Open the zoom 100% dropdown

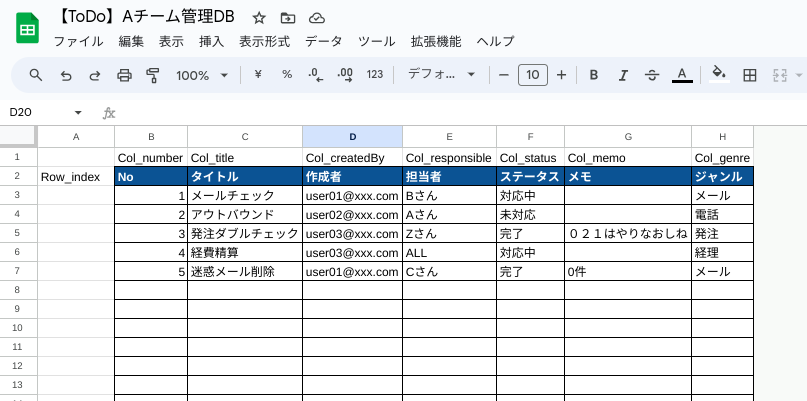point(202,75)
